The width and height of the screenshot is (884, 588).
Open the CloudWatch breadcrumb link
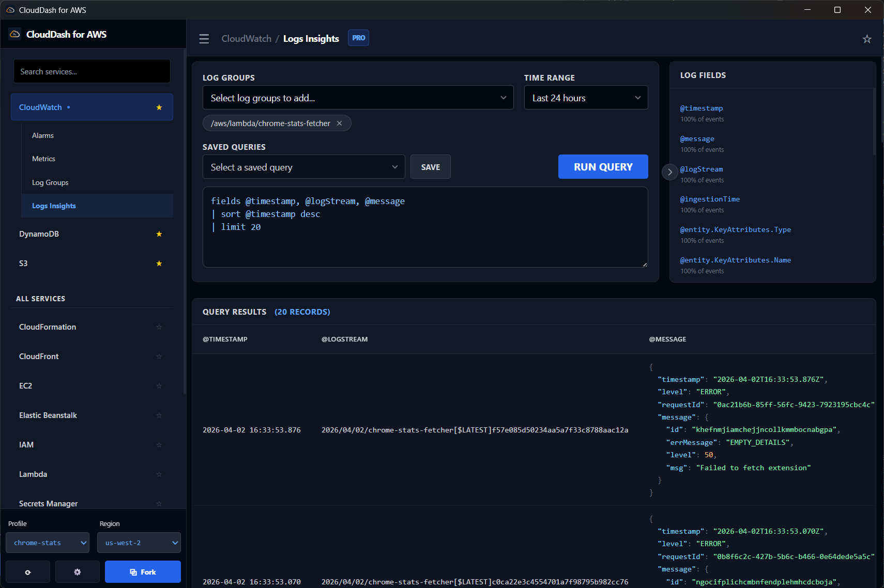coord(246,38)
